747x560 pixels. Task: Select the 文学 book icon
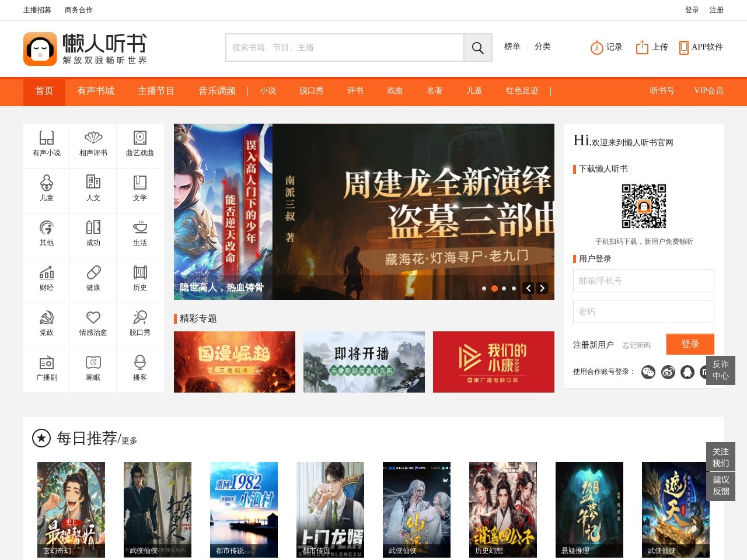click(x=140, y=182)
